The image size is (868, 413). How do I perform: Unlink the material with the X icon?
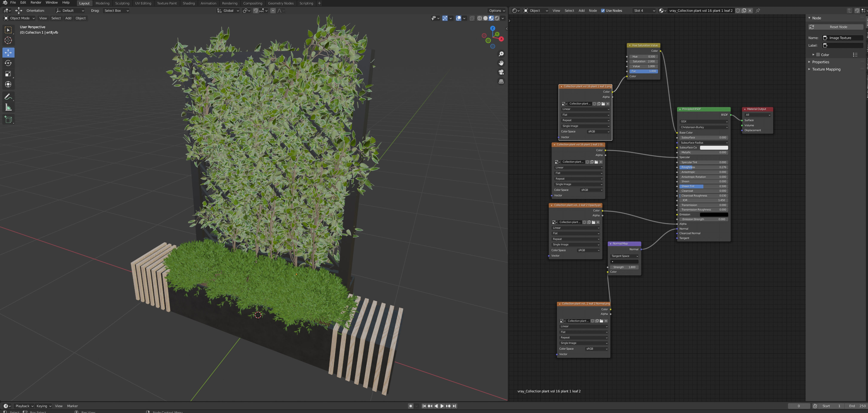pos(750,11)
